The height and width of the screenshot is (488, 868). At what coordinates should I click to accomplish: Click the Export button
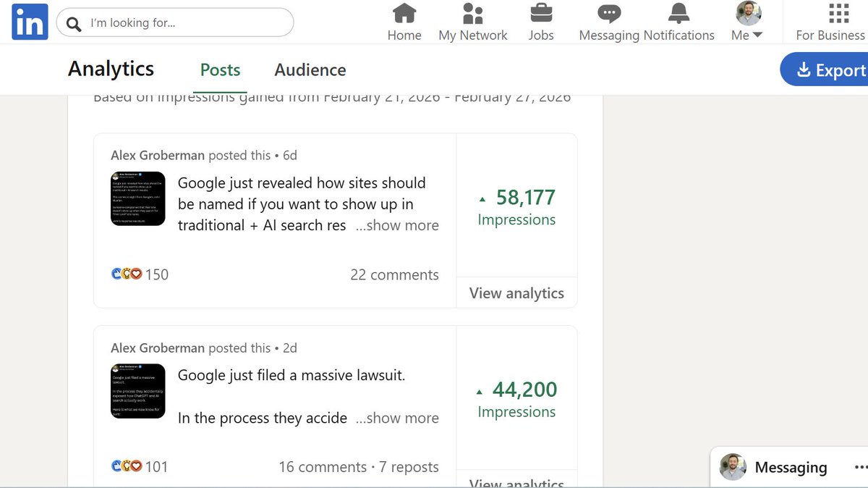tap(825, 70)
